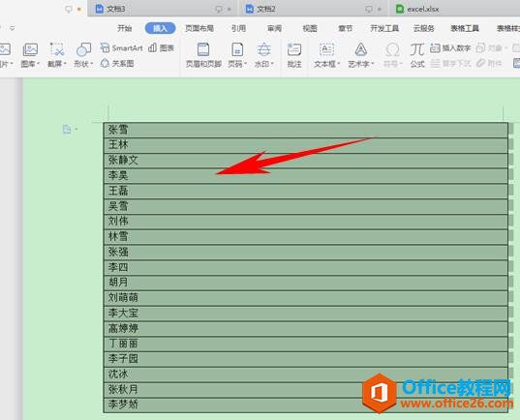Insert a SmartArt graphic
520x420 pixels.
tap(121, 48)
